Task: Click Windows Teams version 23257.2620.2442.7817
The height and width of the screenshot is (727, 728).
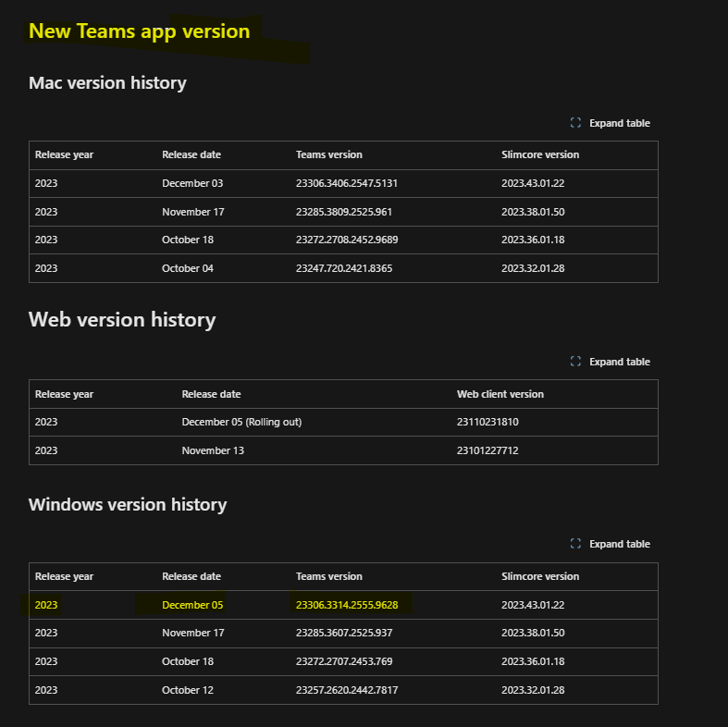Action: (347, 690)
